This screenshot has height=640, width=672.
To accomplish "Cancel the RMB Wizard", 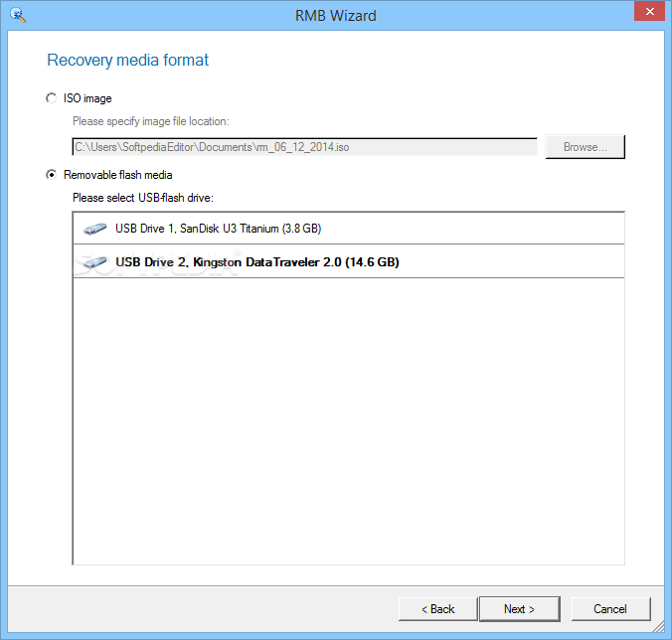I will click(x=610, y=609).
